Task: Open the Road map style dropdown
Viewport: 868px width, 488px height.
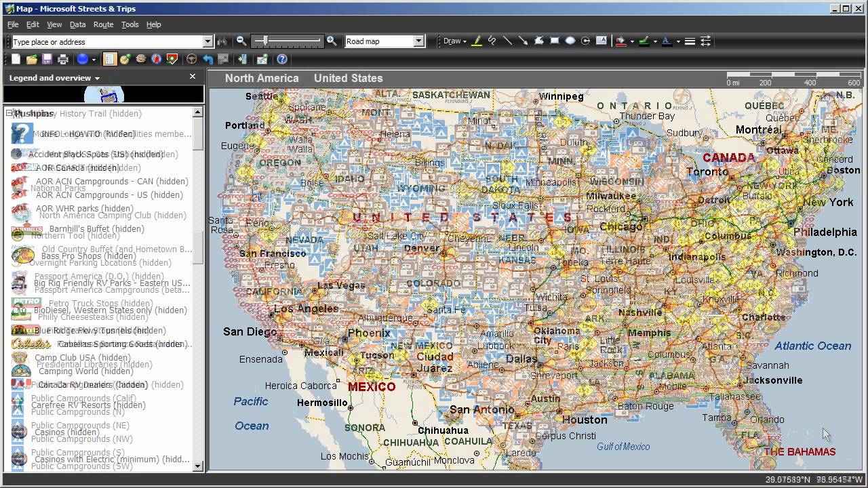Action: (418, 41)
